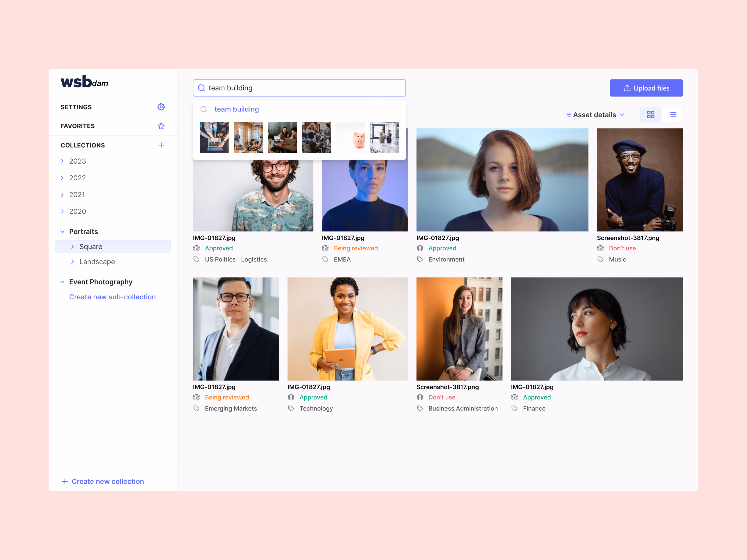The height and width of the screenshot is (560, 747).
Task: Open Settings via the gear icon
Action: [161, 107]
